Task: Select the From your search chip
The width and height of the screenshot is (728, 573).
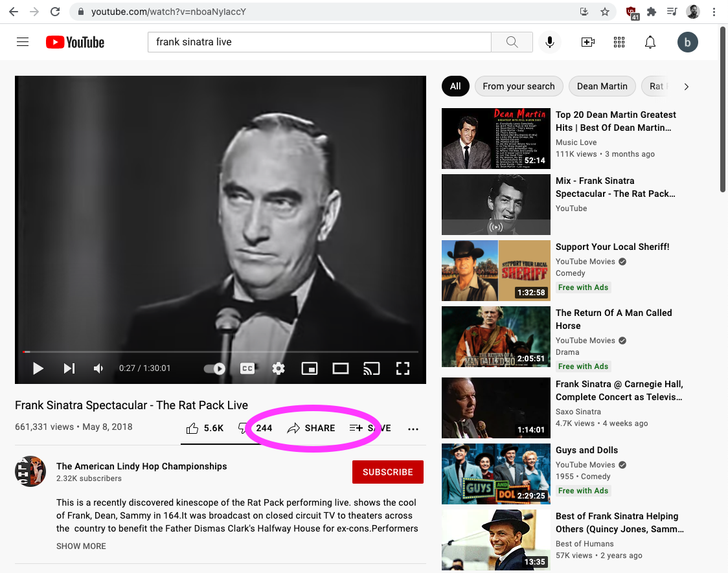Action: point(519,86)
